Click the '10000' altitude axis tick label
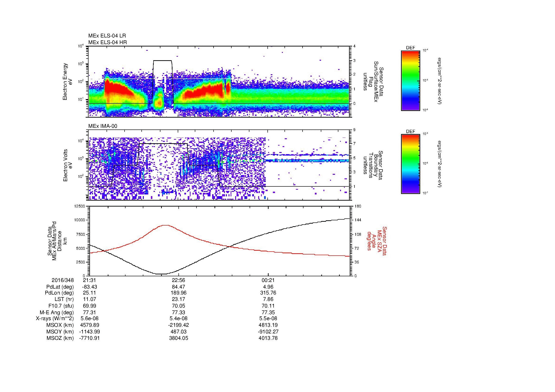 [79, 220]
